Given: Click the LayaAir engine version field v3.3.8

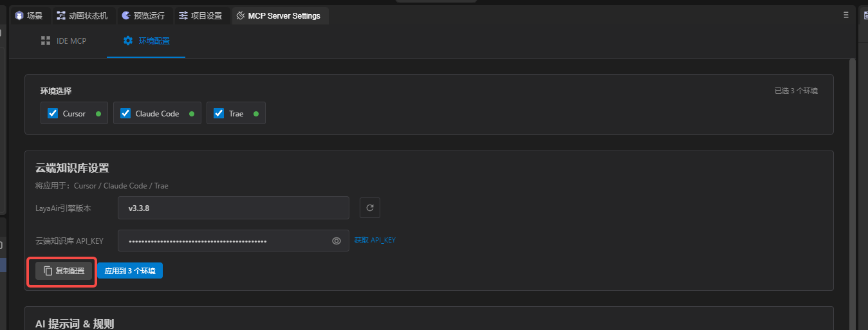Looking at the screenshot, I should [233, 208].
